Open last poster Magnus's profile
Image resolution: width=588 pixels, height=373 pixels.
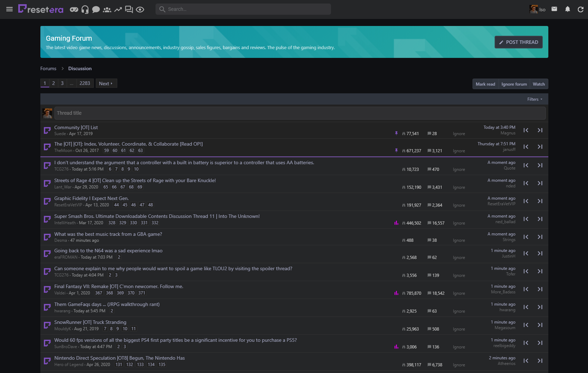coord(508,133)
